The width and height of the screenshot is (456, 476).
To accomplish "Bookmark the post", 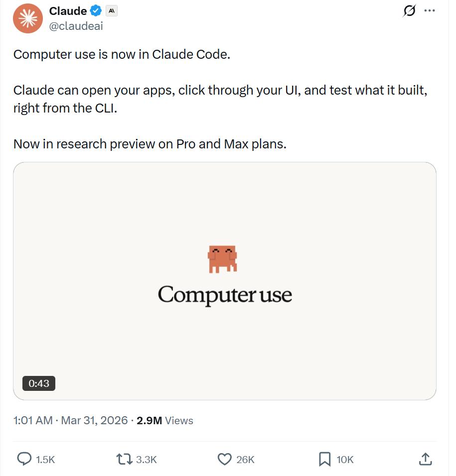I will [324, 460].
